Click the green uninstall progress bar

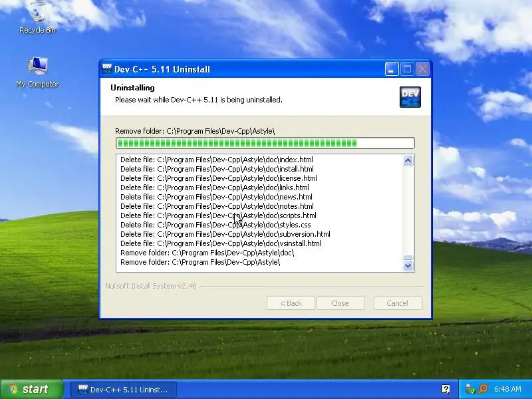tap(265, 143)
